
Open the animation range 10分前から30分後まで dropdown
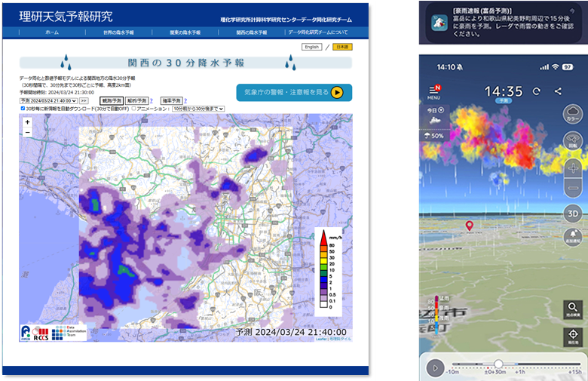198,109
